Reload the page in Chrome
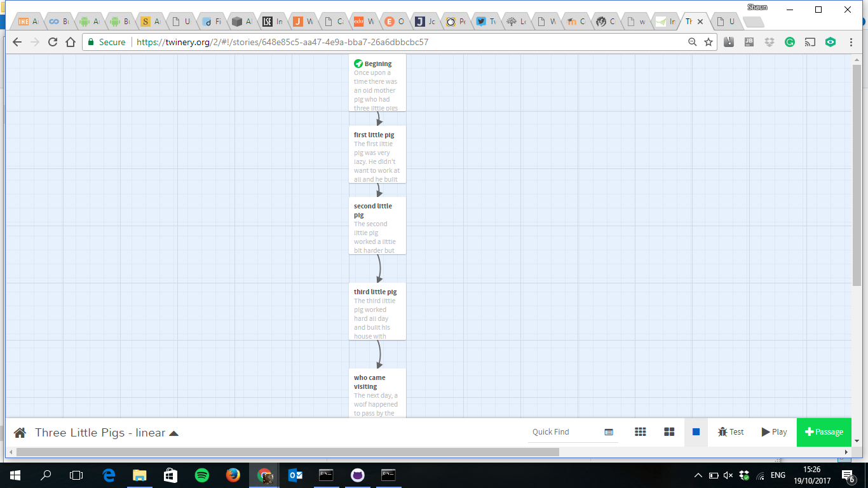The height and width of the screenshot is (488, 868). [53, 42]
